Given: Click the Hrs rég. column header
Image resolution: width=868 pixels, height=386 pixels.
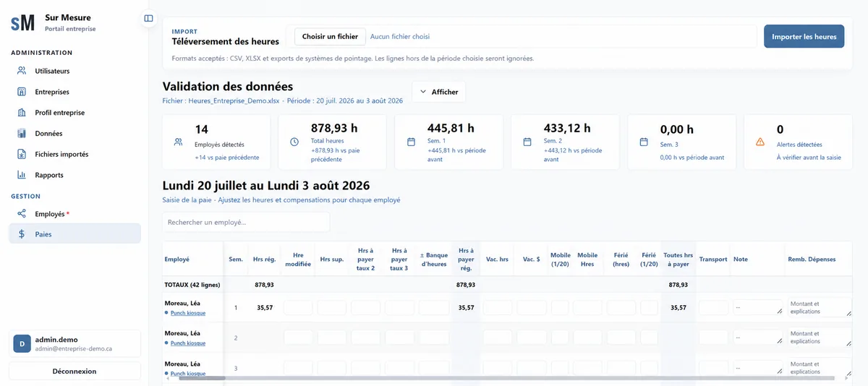Looking at the screenshot, I should (x=264, y=259).
